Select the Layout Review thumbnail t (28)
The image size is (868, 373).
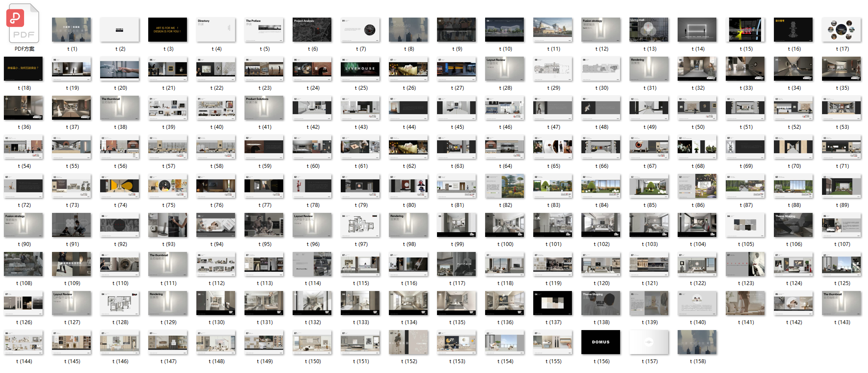[504, 69]
